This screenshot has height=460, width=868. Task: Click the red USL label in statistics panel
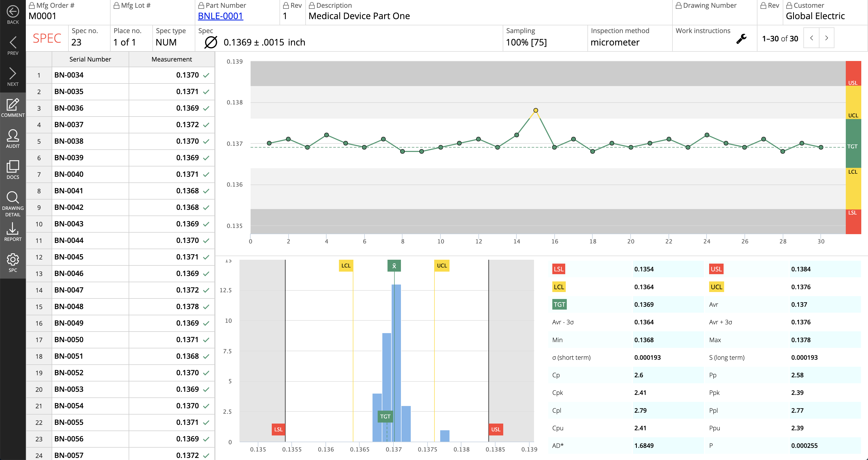(x=716, y=269)
